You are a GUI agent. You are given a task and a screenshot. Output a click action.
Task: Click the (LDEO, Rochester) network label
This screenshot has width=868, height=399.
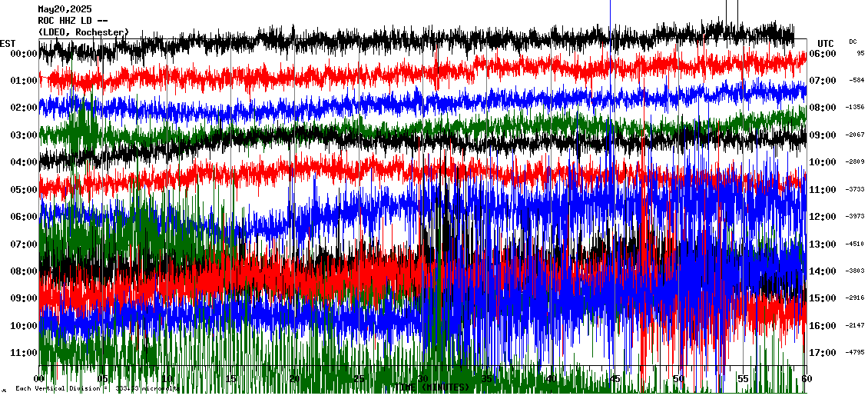pyautogui.click(x=84, y=32)
